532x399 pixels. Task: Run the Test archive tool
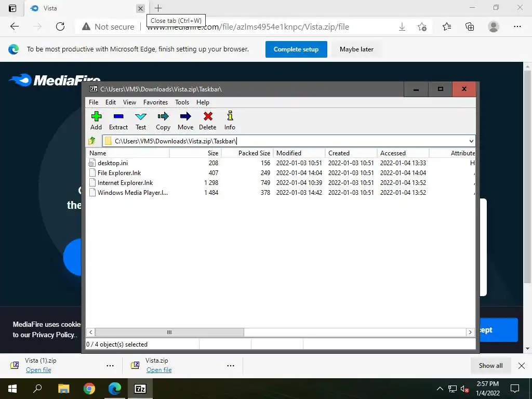pos(141,116)
